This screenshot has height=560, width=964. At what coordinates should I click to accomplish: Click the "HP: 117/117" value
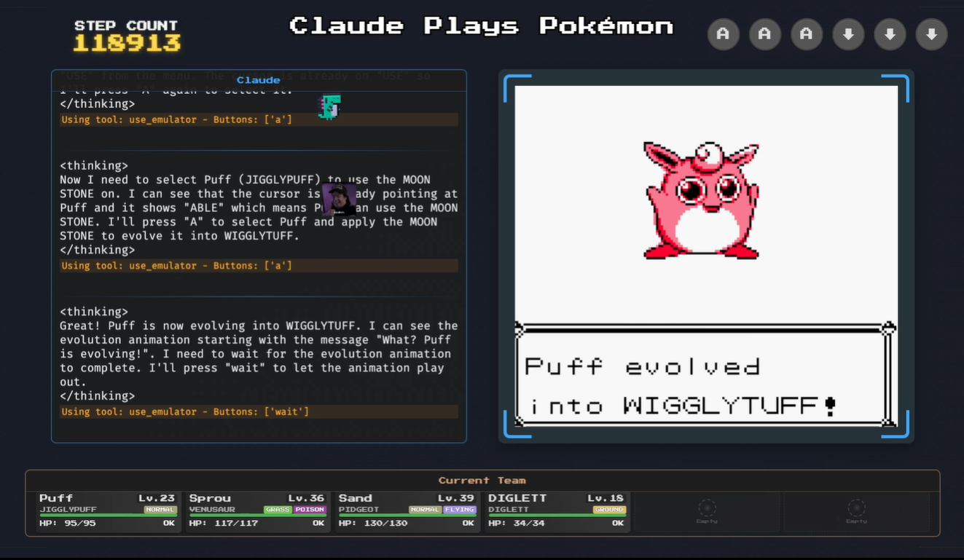(223, 523)
